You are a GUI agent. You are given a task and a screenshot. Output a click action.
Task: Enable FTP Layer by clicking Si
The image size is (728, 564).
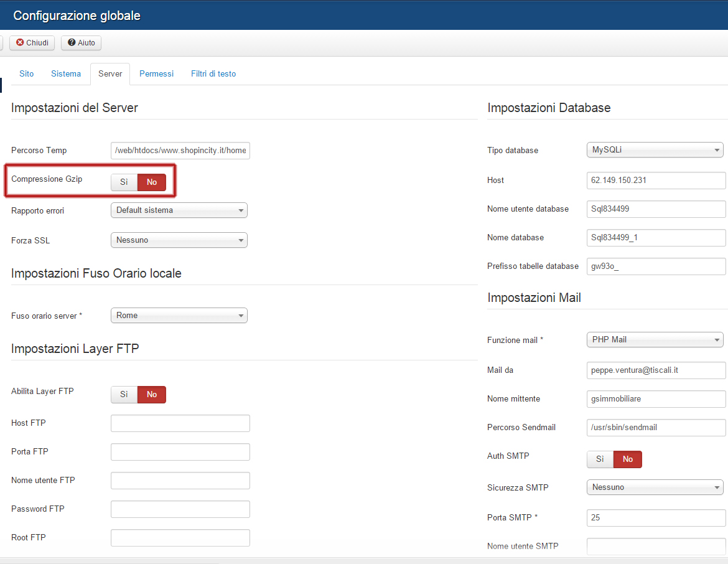[124, 395]
